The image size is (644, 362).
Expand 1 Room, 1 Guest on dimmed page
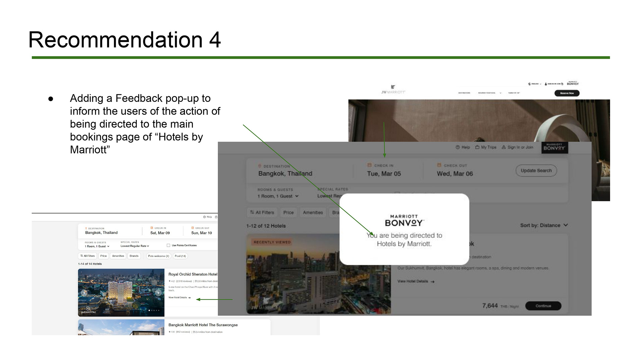click(278, 196)
